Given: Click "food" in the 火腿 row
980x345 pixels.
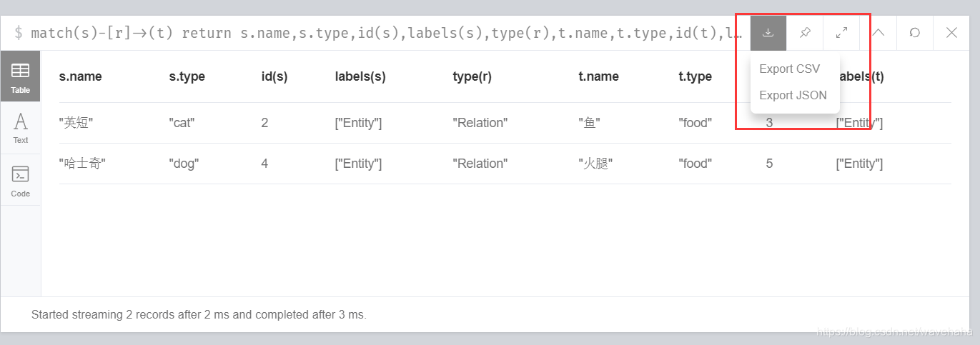Looking at the screenshot, I should coord(695,164).
